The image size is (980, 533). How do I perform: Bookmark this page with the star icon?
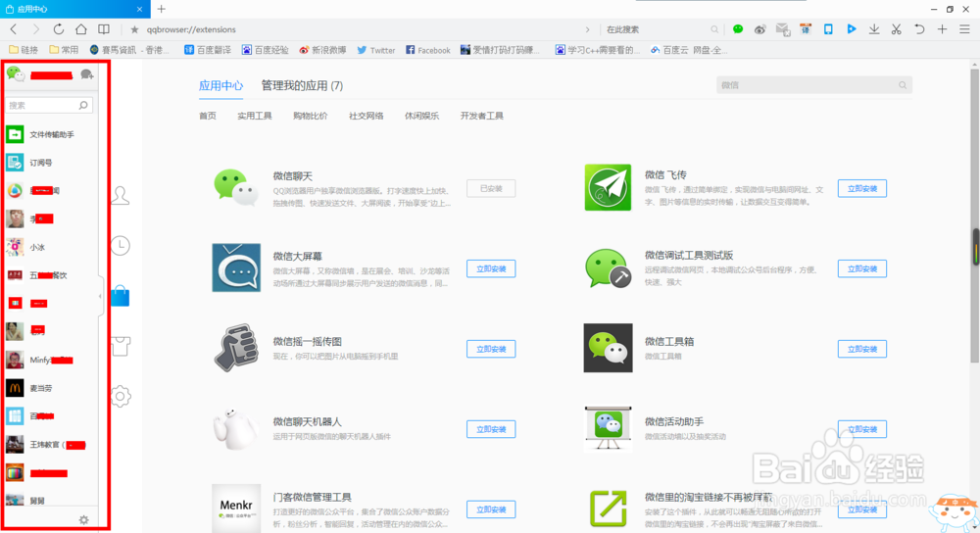pos(134,29)
